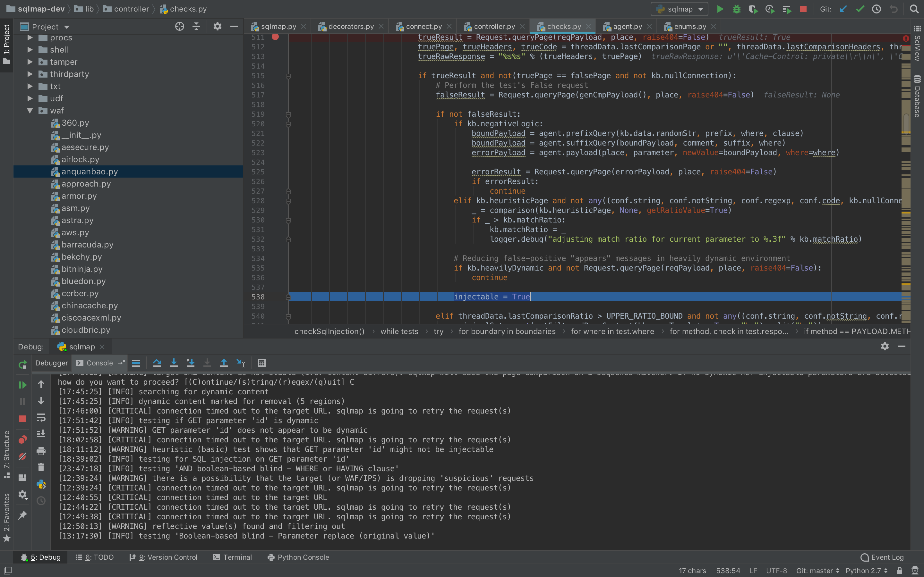924x577 pixels.
Task: Expand the thirdparty folder
Action: click(30, 74)
